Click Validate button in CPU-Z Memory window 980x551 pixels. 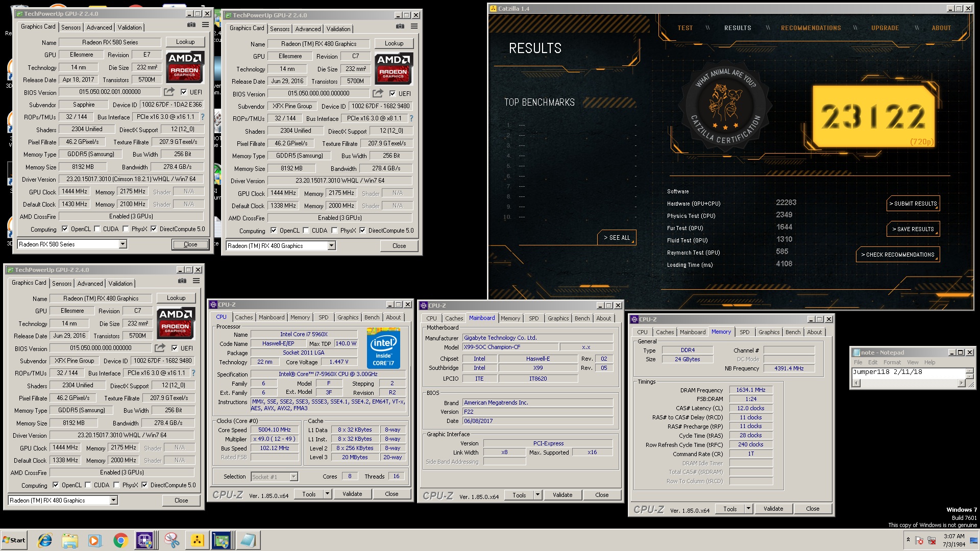pos(773,509)
